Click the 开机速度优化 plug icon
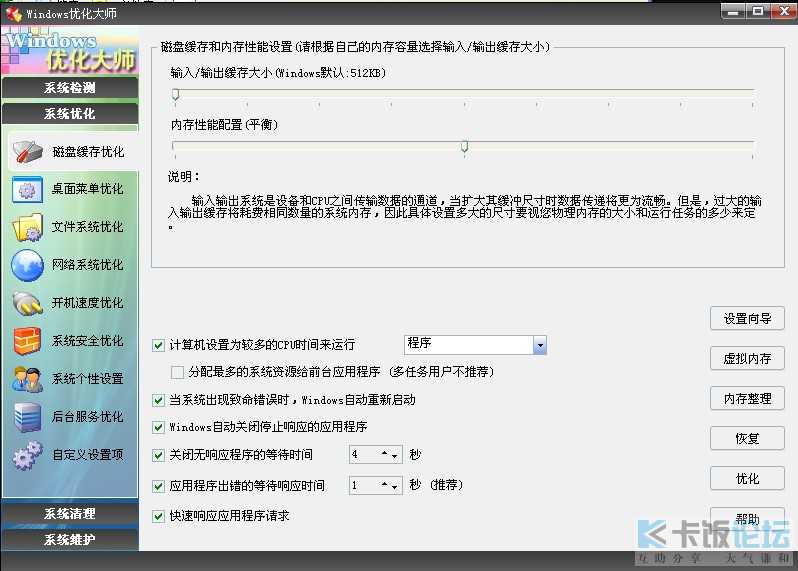This screenshot has height=571, width=798. (27, 303)
